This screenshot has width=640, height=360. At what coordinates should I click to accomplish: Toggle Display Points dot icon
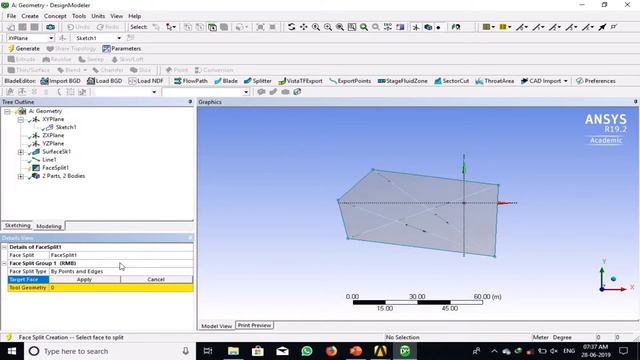tap(438, 27)
